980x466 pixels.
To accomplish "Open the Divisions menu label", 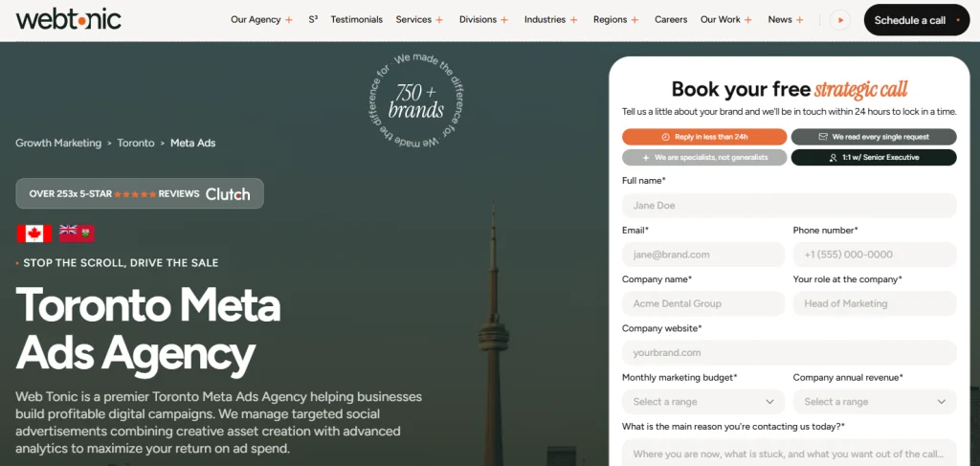I will coord(478,19).
